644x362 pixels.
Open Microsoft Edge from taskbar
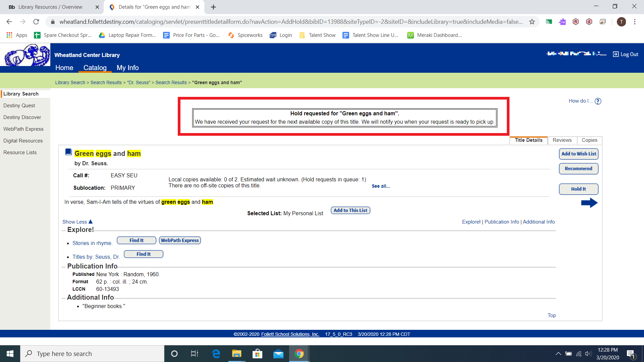(x=216, y=354)
